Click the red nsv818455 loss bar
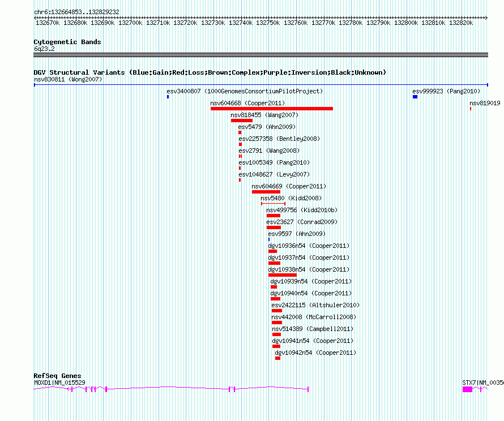 (242, 121)
